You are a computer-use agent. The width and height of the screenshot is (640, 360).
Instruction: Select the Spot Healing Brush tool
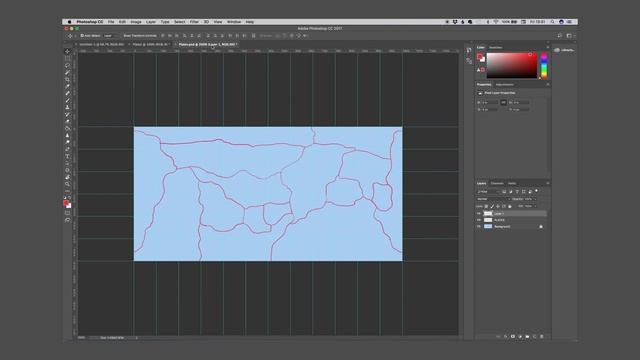coord(67,93)
